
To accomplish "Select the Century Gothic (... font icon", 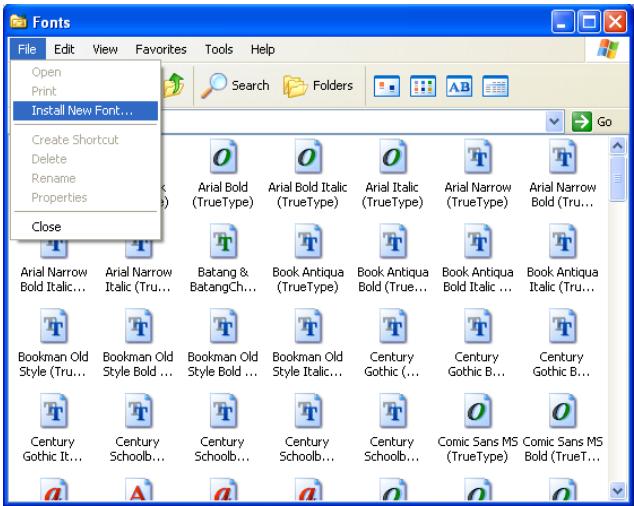I will [392, 326].
